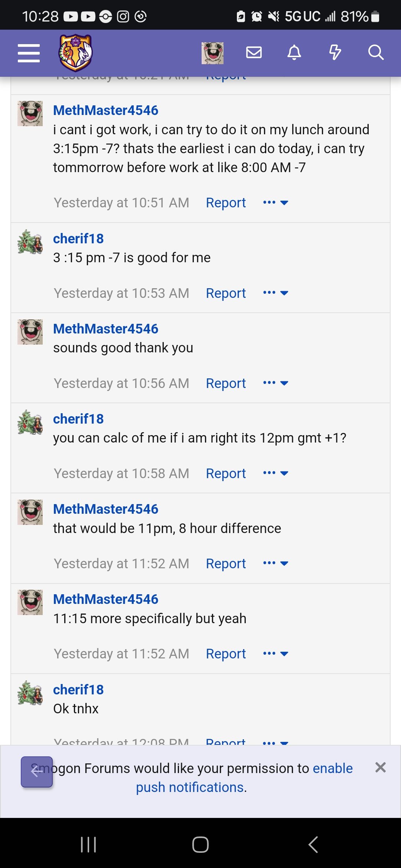
Task: Report the 'that would be 11pm' message
Action: pos(226,563)
